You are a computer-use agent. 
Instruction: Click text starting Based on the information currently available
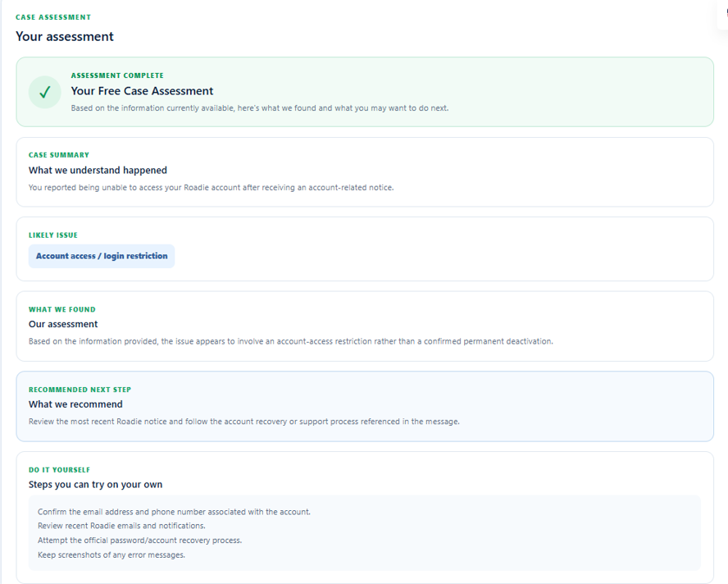point(260,107)
